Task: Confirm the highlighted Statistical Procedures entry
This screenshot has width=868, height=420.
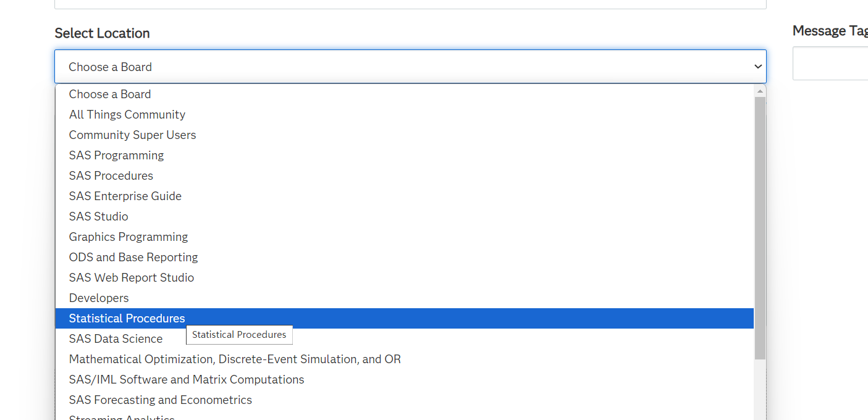Action: tap(127, 318)
